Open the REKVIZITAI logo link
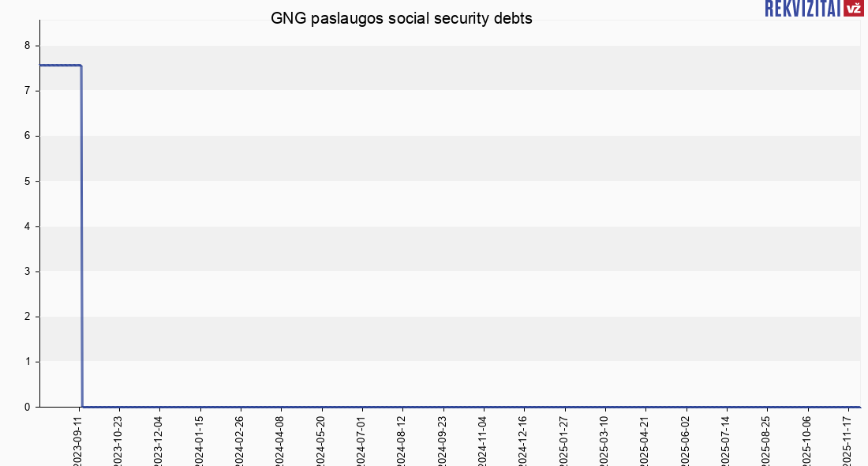Image resolution: width=868 pixels, height=466 pixels. click(803, 8)
